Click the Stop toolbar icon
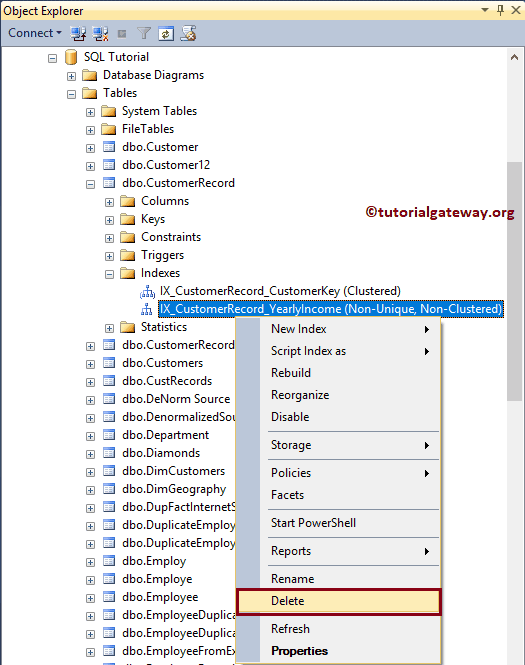The height and width of the screenshot is (665, 525). tap(122, 34)
